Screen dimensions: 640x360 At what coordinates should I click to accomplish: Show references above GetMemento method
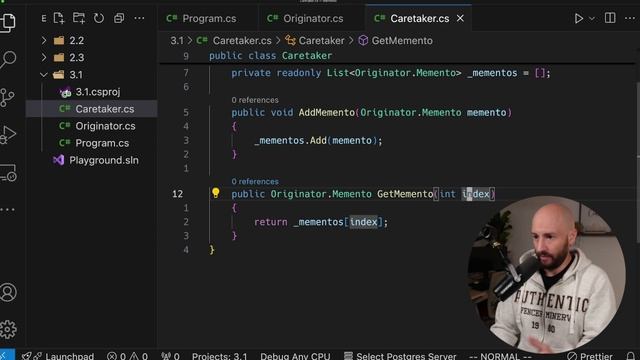255,181
